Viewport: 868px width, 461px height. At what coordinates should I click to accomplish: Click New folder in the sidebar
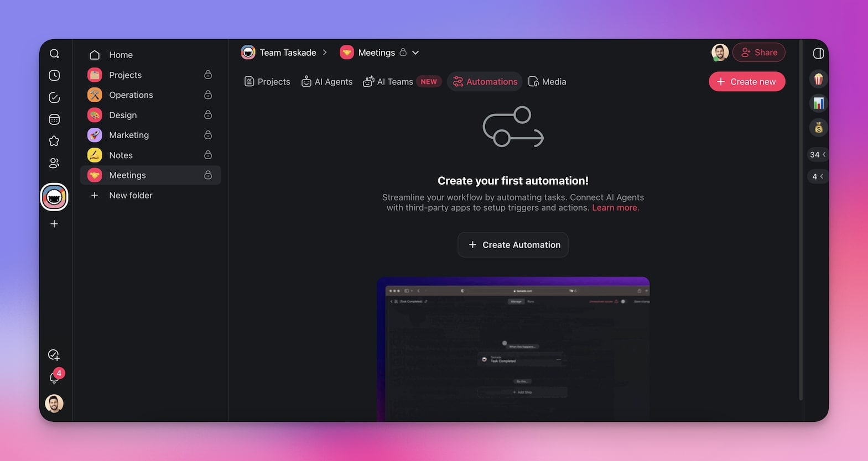(150, 195)
